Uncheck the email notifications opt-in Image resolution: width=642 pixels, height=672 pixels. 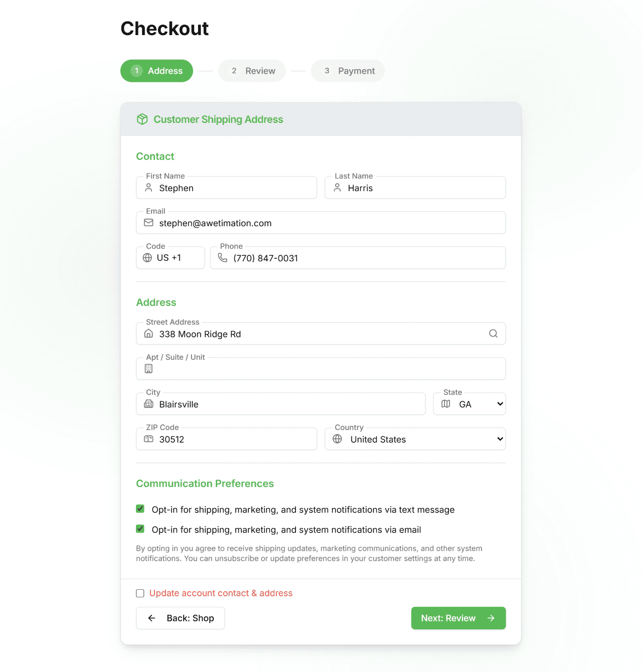point(139,529)
